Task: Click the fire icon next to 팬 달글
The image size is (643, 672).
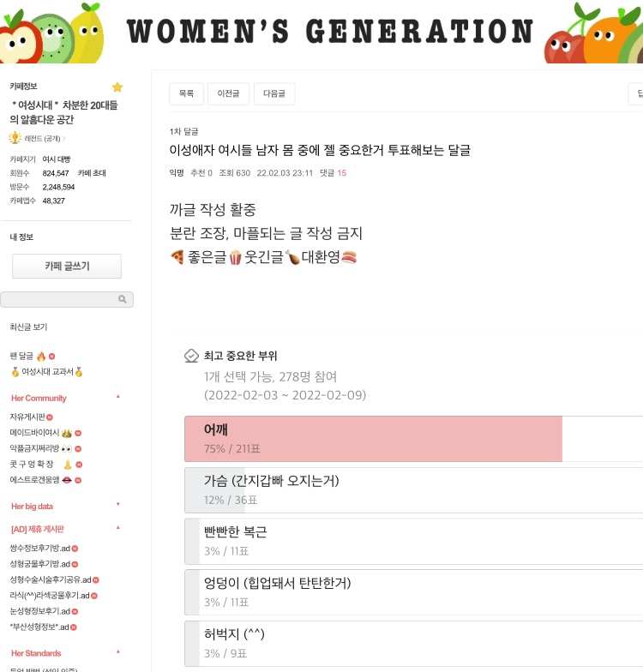Action: (41, 356)
